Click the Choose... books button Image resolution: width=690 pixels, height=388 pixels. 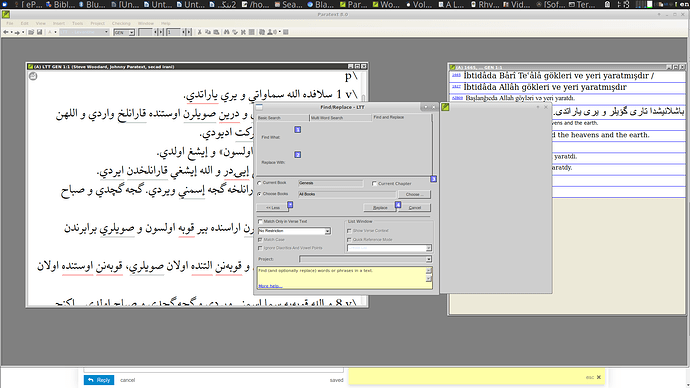point(414,194)
